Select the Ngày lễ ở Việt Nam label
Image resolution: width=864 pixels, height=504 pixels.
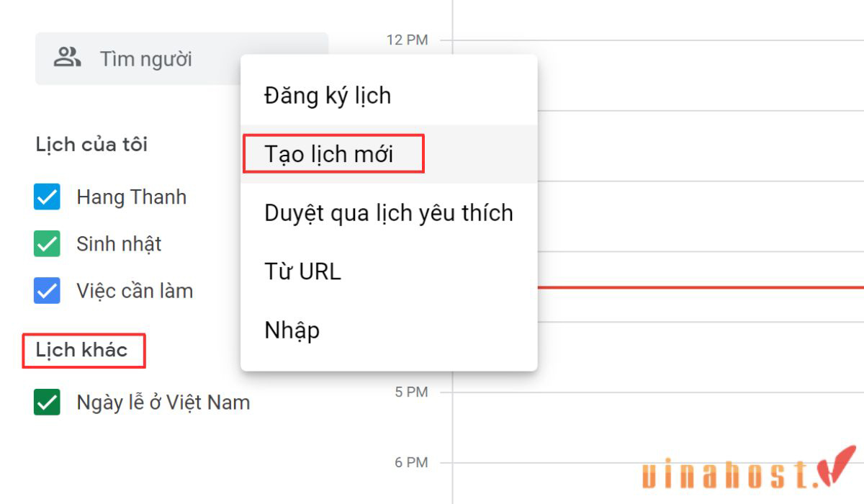click(x=163, y=402)
